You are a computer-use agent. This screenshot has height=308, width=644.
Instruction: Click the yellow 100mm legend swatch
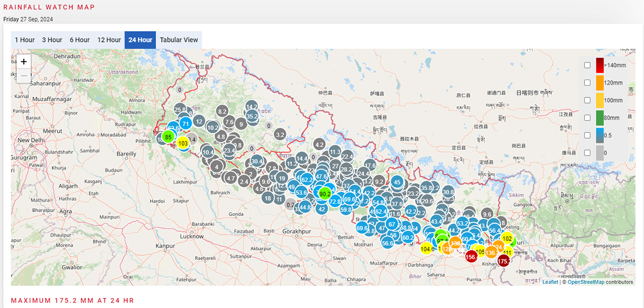pos(600,100)
